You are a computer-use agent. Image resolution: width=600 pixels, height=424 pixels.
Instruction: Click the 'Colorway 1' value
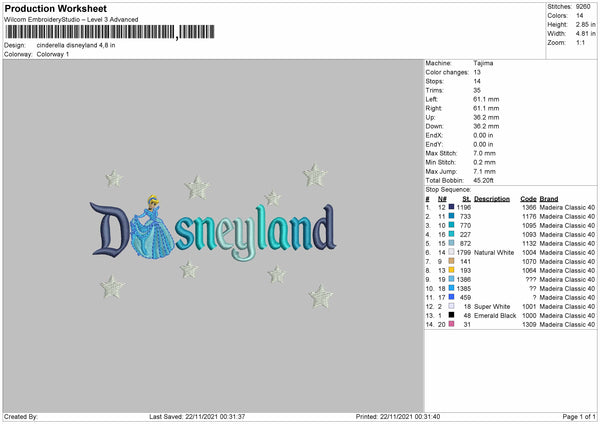53,54
